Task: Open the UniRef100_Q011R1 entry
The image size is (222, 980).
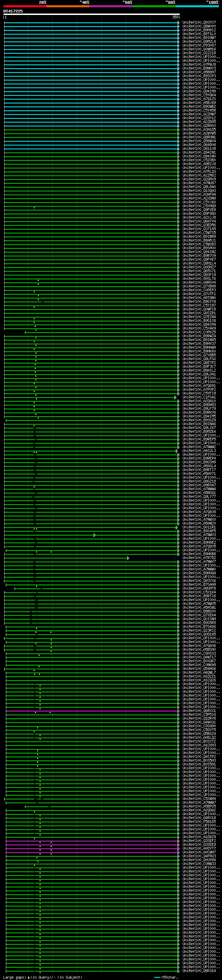Action: click(x=199, y=527)
